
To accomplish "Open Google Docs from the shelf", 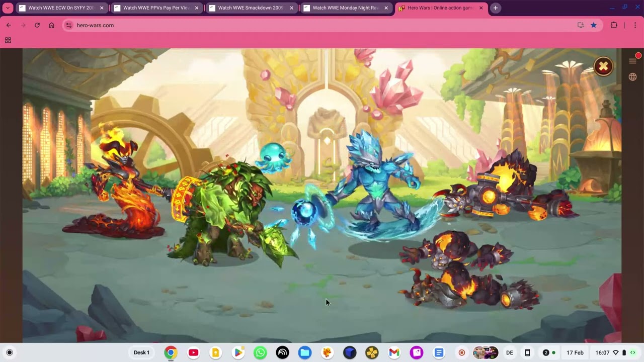I will click(x=439, y=352).
